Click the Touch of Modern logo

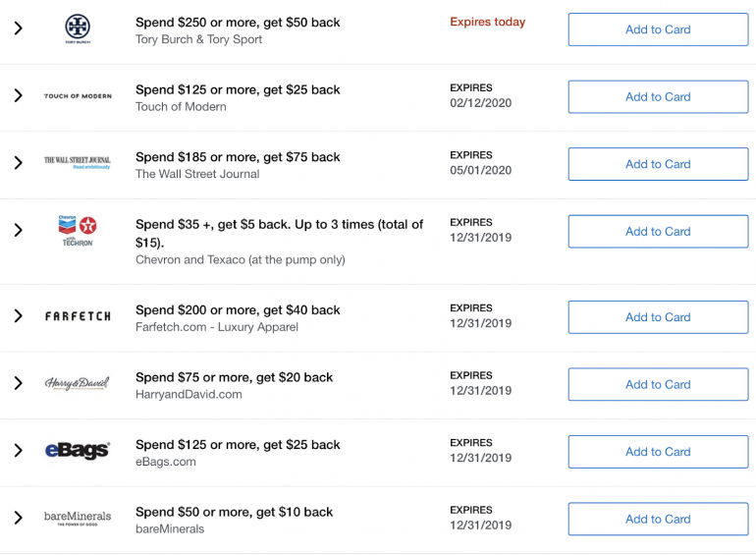pyautogui.click(x=78, y=96)
